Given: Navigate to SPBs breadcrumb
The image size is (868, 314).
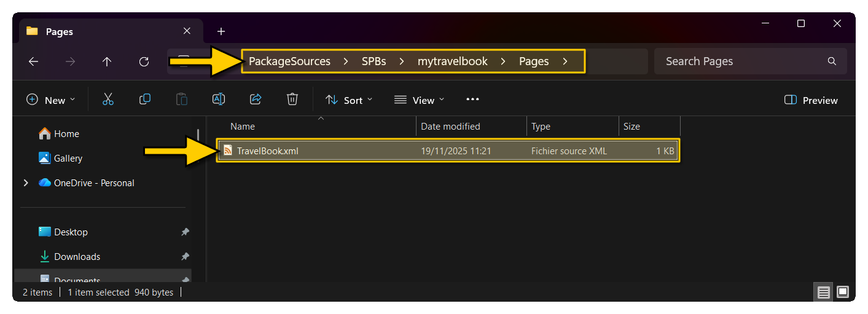Looking at the screenshot, I should 373,61.
